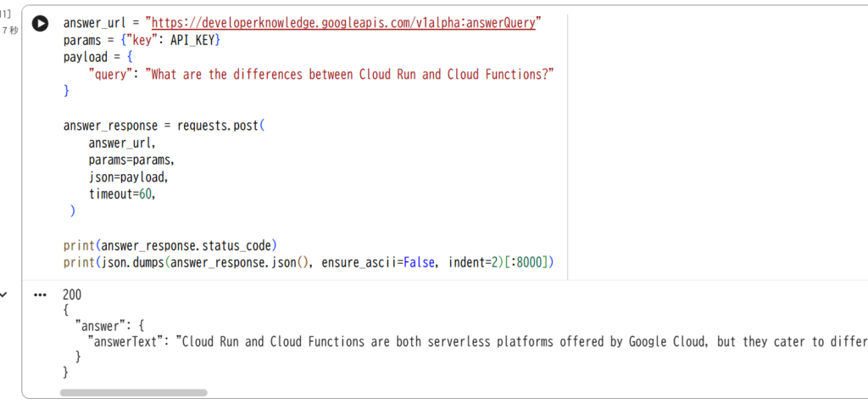Click the json=payload argument line
868x415 pixels.
(x=128, y=177)
